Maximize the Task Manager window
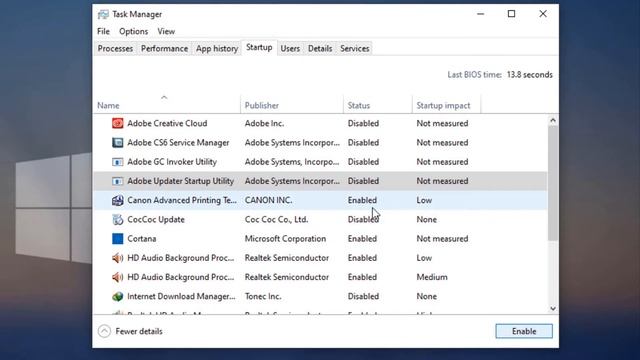The image size is (640, 360). pos(511,14)
